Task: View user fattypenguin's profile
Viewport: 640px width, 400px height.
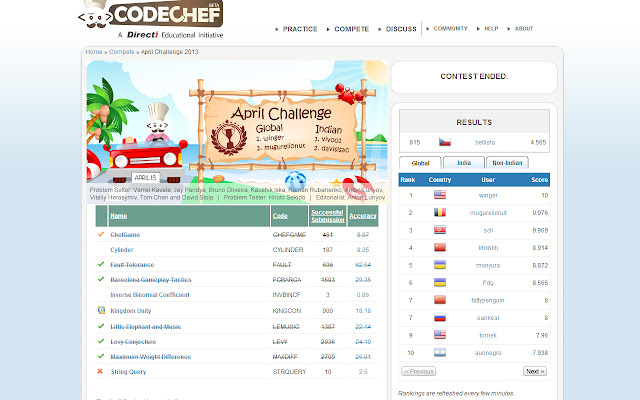Action: 488,300
